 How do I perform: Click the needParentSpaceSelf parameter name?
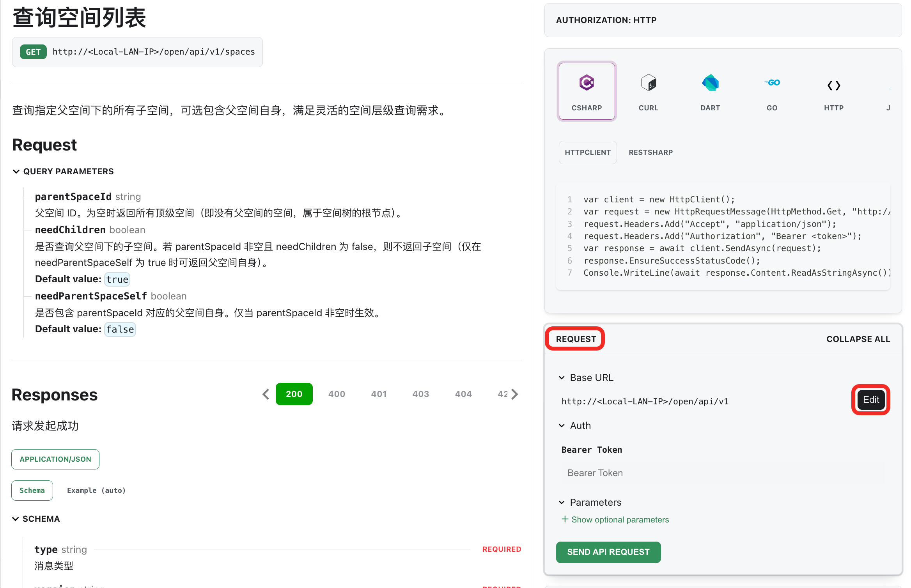coord(91,296)
